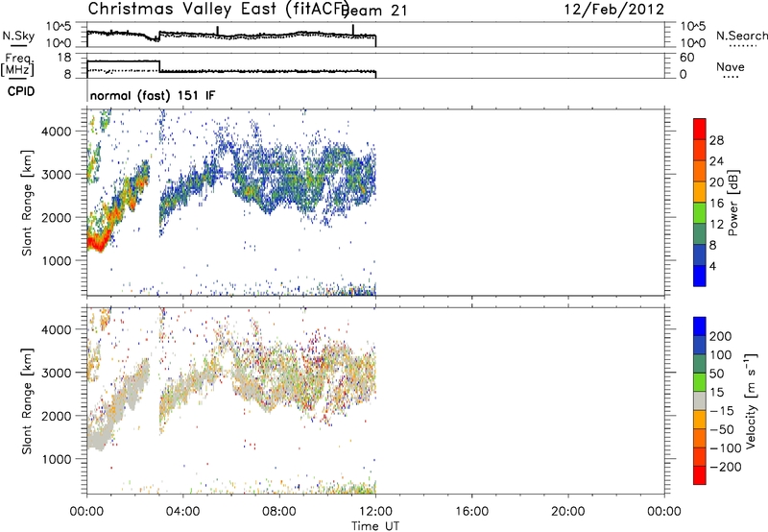This screenshot has height=532, width=768.
Task: Click the 'N.Search' legend label
Action: coord(742,36)
